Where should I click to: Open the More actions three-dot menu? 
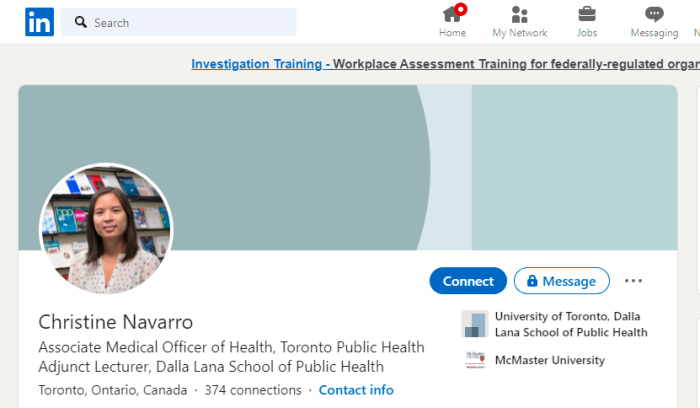point(633,281)
